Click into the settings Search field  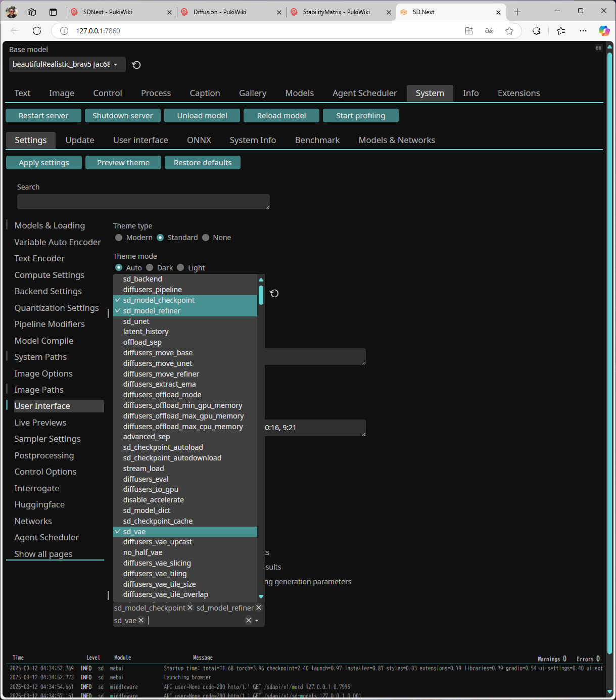click(143, 202)
